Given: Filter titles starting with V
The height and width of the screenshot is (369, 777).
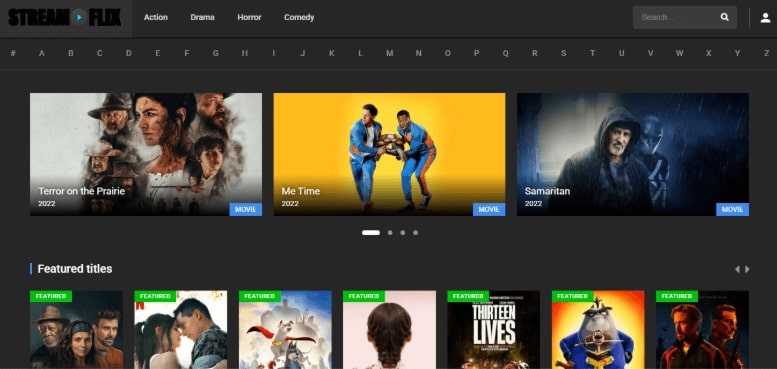Looking at the screenshot, I should point(650,53).
